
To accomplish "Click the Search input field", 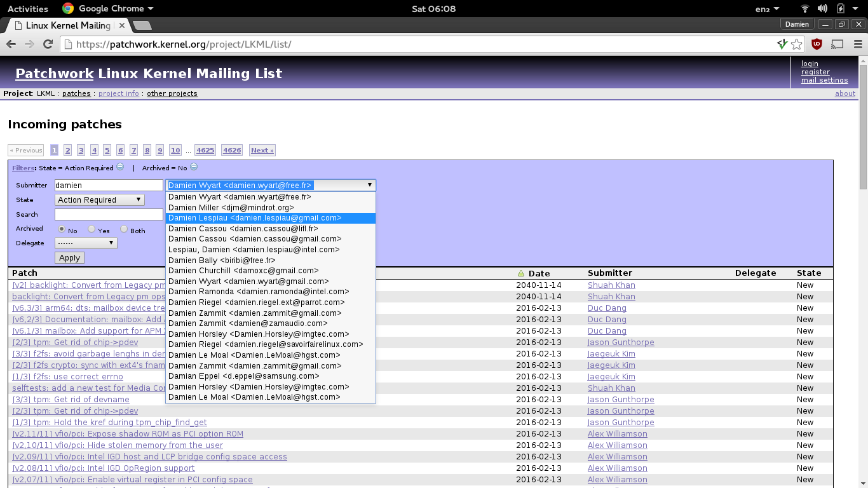I will coord(109,214).
